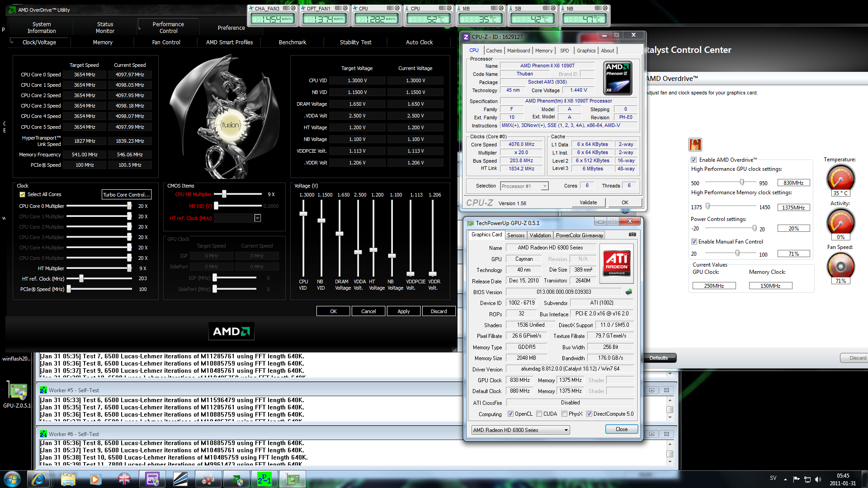Click Defaults in Catalyst Control Center
868x488 pixels.
click(659, 358)
